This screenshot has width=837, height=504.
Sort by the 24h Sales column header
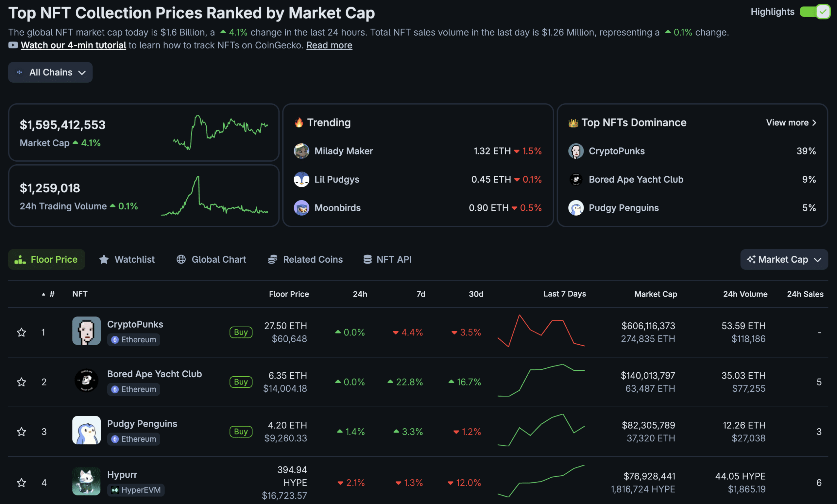[x=805, y=294]
